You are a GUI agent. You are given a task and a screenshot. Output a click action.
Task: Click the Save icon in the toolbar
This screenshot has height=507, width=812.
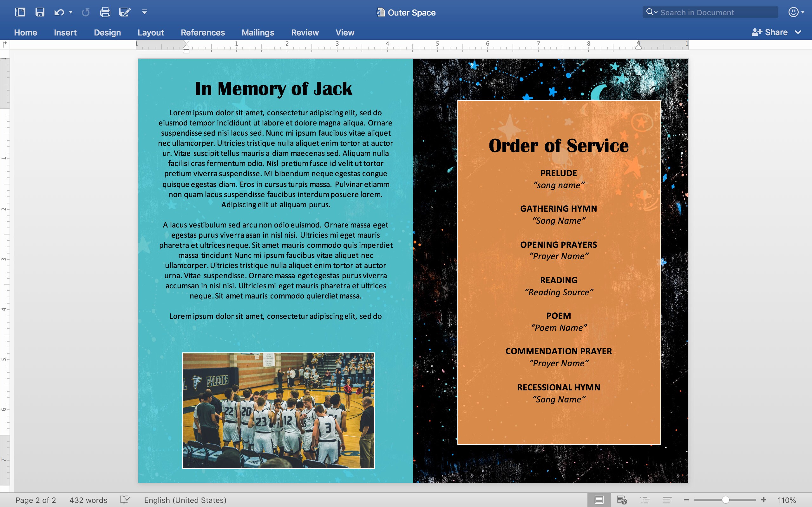click(x=40, y=12)
